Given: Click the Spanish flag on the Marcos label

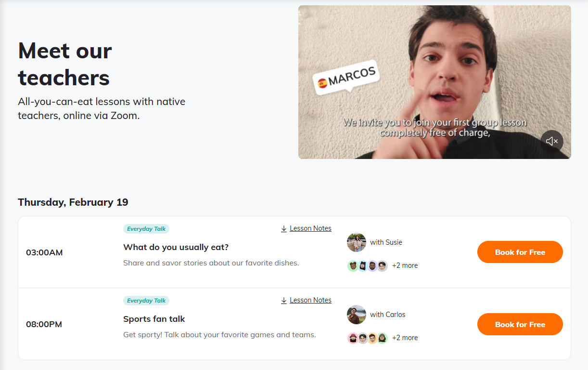Looking at the screenshot, I should coord(322,83).
